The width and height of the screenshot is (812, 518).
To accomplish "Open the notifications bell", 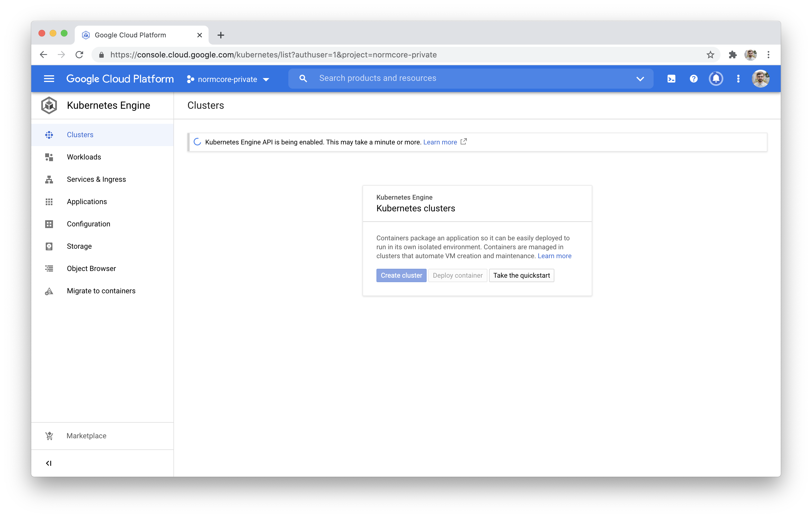I will [716, 79].
